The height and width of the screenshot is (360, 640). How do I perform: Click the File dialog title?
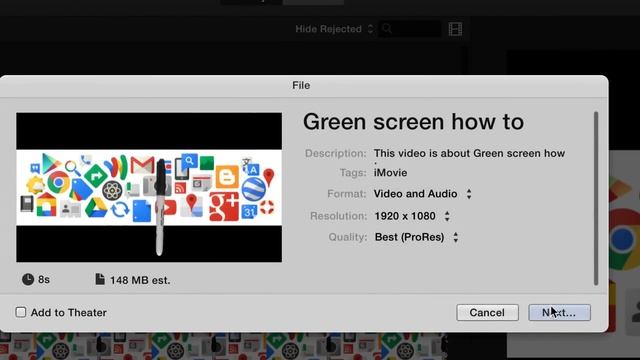(x=301, y=85)
